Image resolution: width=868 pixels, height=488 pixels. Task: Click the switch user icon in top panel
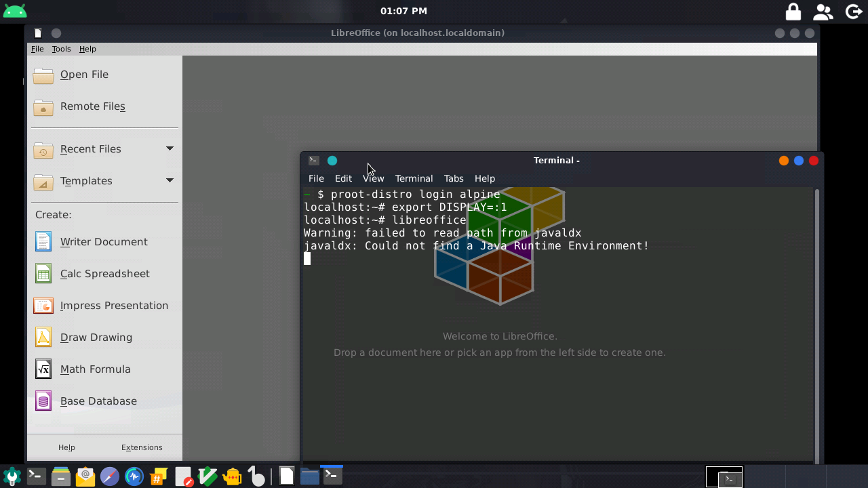[x=823, y=12]
